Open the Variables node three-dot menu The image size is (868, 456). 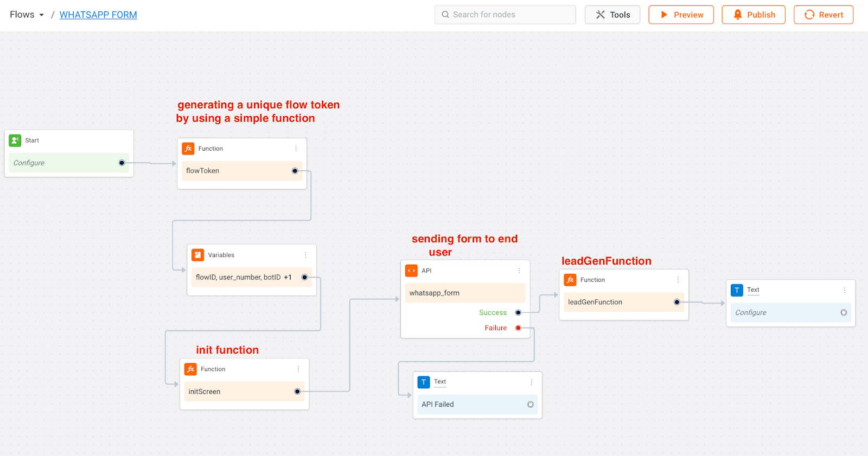[305, 255]
